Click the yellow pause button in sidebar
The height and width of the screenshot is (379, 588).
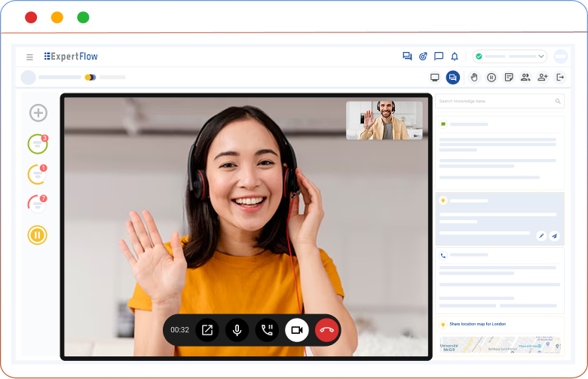[x=38, y=234]
